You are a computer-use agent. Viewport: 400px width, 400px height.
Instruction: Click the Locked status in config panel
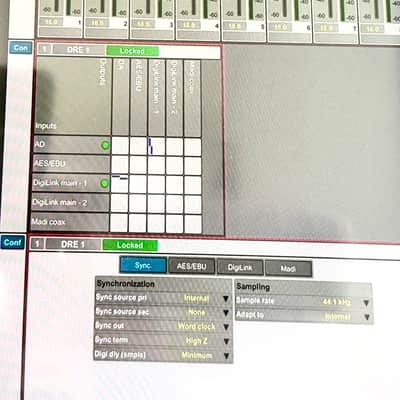130,245
